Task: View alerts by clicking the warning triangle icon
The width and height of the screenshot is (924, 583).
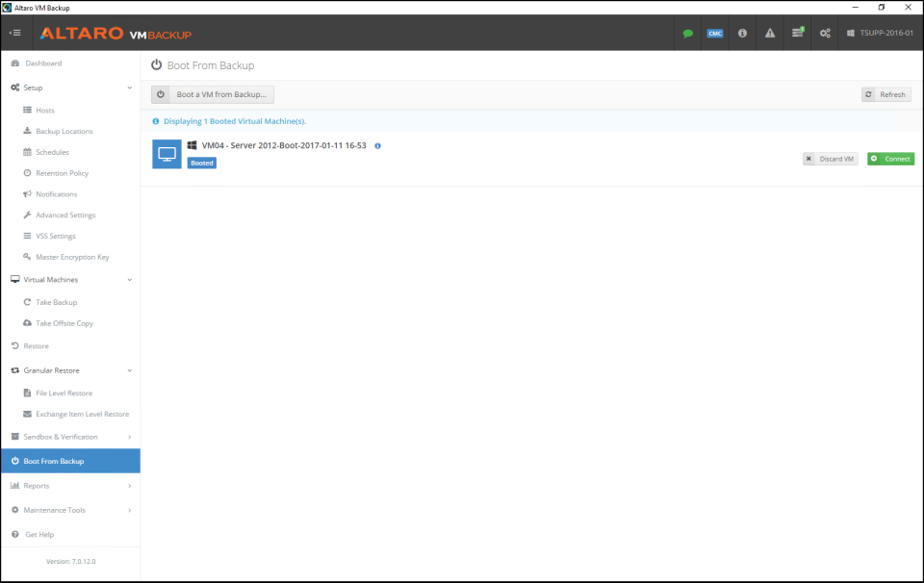Action: coord(769,32)
